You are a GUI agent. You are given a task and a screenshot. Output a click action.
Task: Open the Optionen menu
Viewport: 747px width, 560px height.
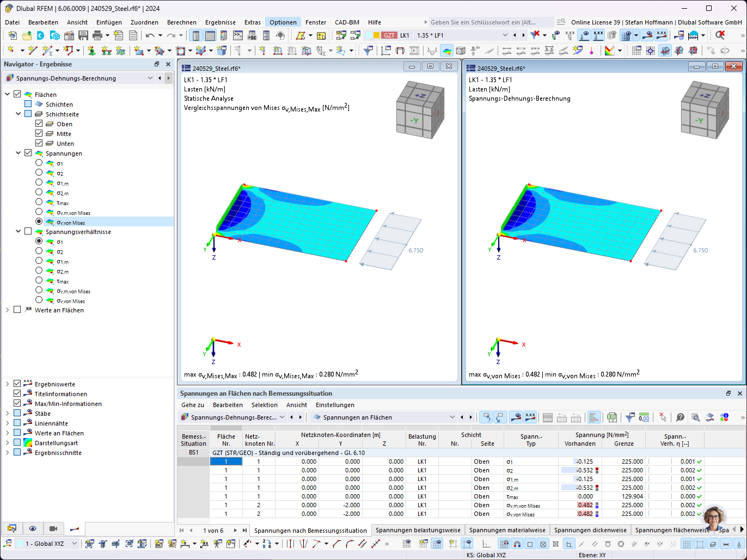point(283,22)
